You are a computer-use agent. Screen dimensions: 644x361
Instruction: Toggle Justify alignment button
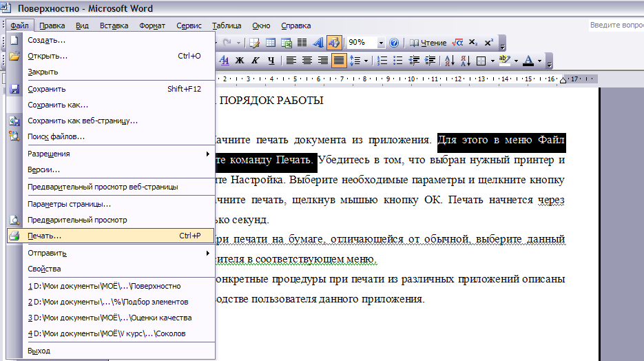click(x=339, y=61)
